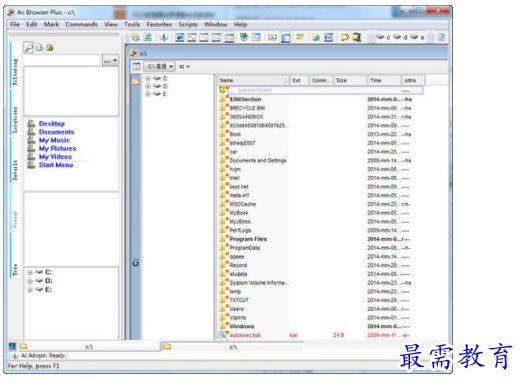
Task: Click the notebook icon at toolbar end
Action: click(x=441, y=37)
